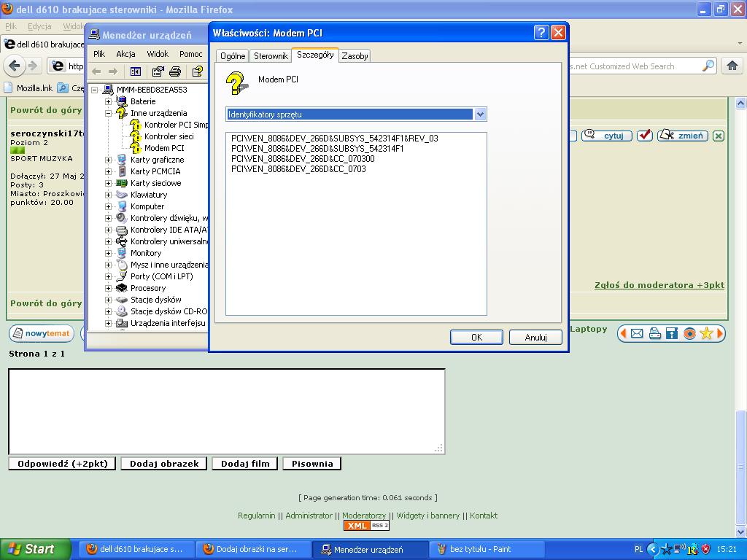The width and height of the screenshot is (747, 560).
Task: Click the orange right arrow forum icon
Action: (x=720, y=333)
